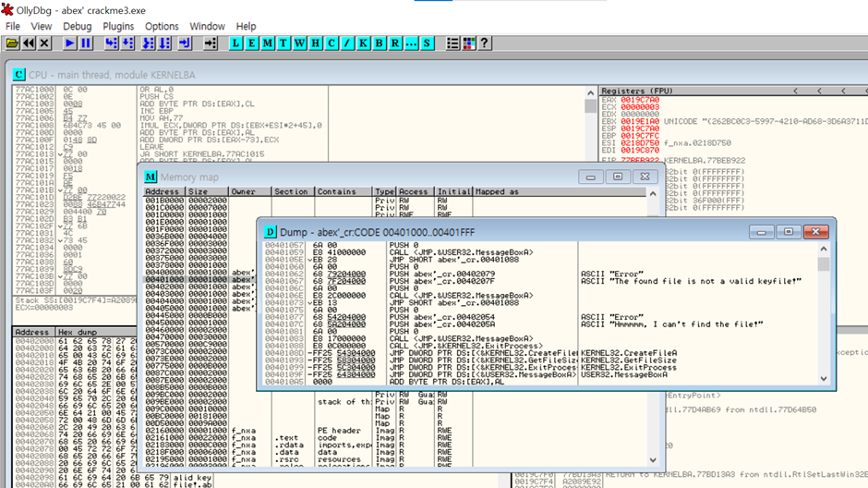Click the Step over toolbar icon
This screenshot has width=868, height=488.
pos(127,43)
